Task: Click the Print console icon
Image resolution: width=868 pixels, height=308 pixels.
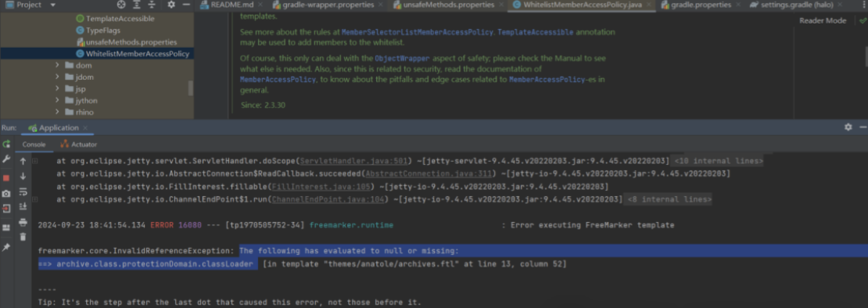Action: (x=23, y=222)
